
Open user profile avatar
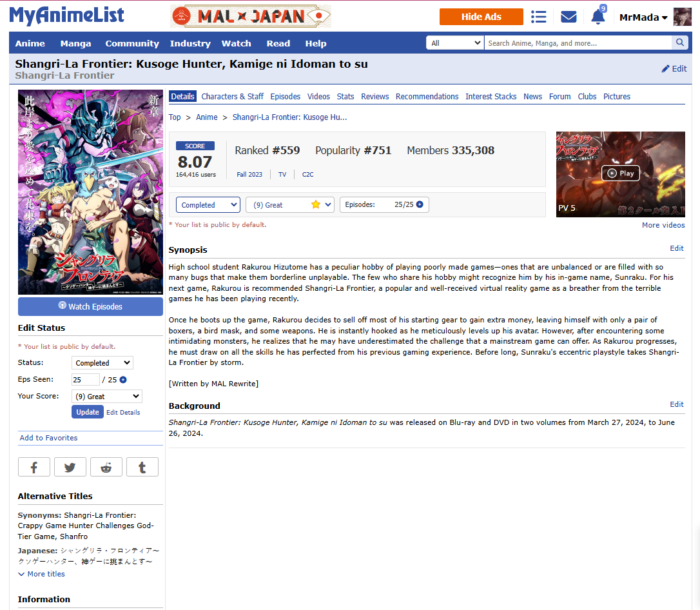[682, 17]
